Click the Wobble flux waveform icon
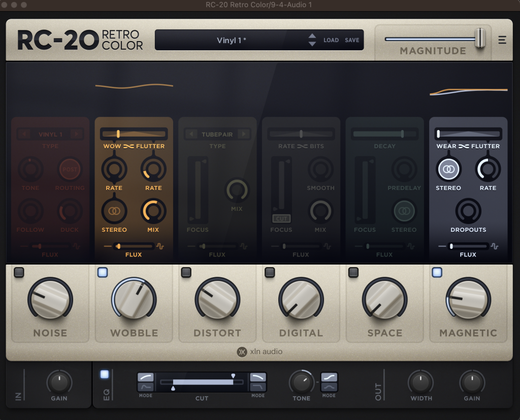Image resolution: width=520 pixels, height=420 pixels. pyautogui.click(x=160, y=246)
